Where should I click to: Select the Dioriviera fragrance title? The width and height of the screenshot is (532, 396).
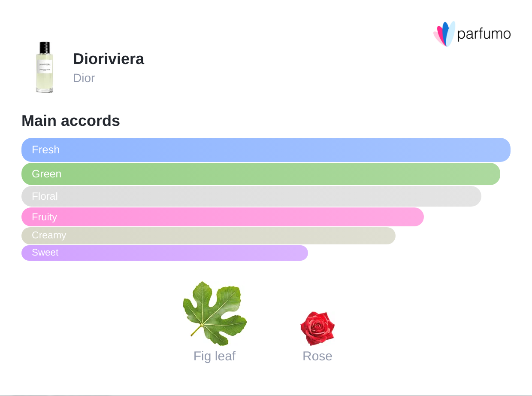pos(109,59)
